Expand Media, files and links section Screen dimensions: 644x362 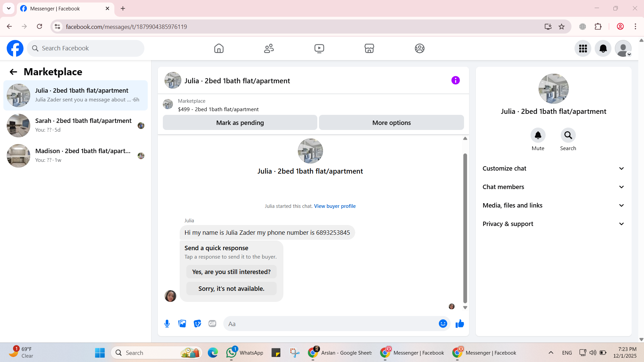(x=554, y=206)
